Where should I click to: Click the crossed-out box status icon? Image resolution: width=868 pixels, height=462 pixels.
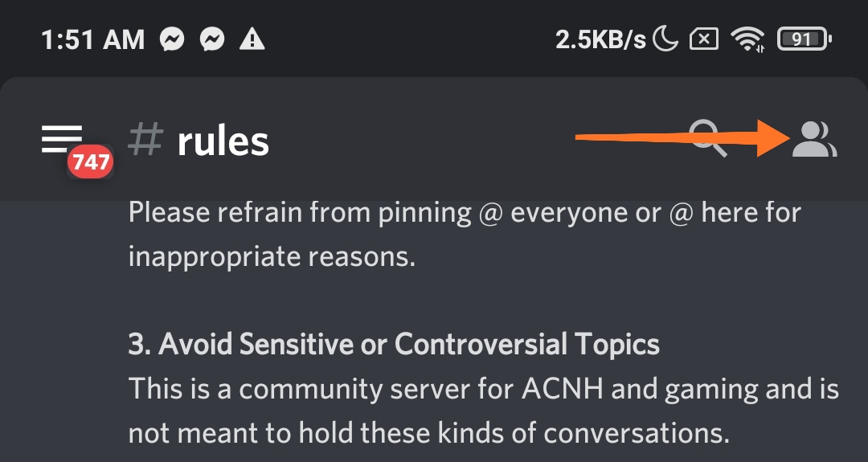(704, 39)
